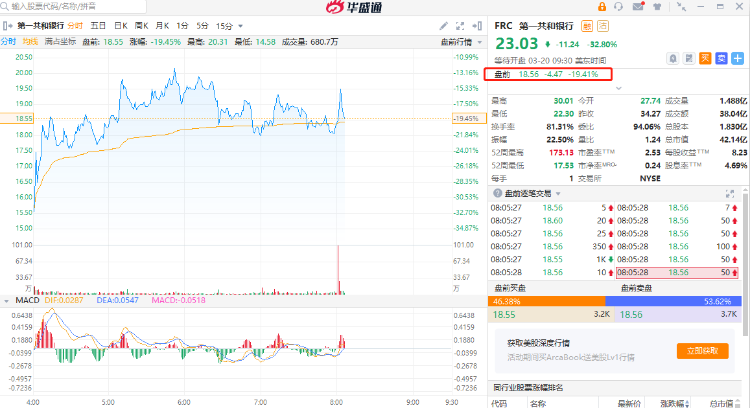The height and width of the screenshot is (408, 750).
Task: Open the note icon beside bell
Action: (x=689, y=58)
